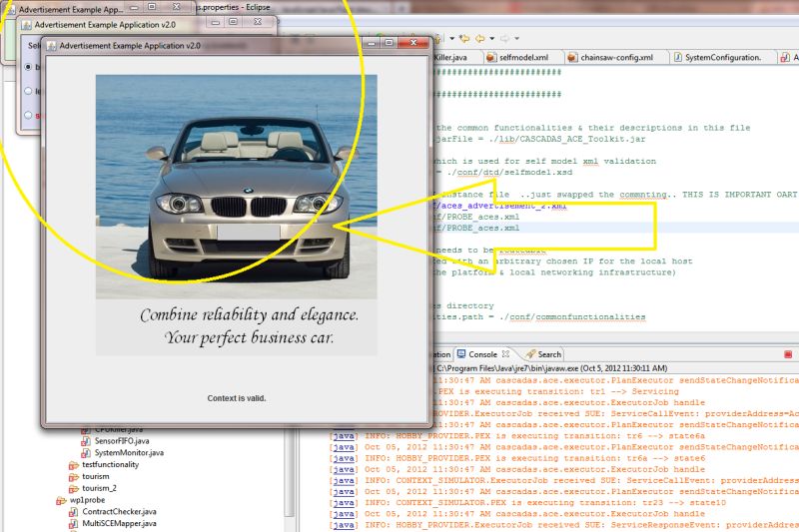Click the 'Context is valid.' status text
This screenshot has height=532, width=799.
(237, 398)
